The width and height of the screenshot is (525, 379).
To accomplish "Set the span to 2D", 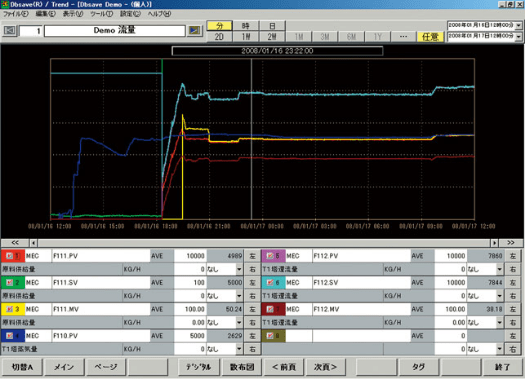I will tap(219, 36).
